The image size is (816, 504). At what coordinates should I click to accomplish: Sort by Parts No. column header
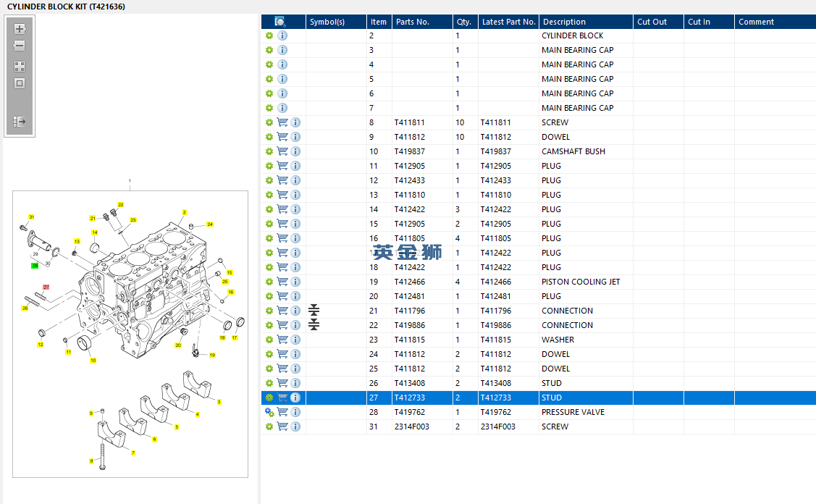click(422, 22)
